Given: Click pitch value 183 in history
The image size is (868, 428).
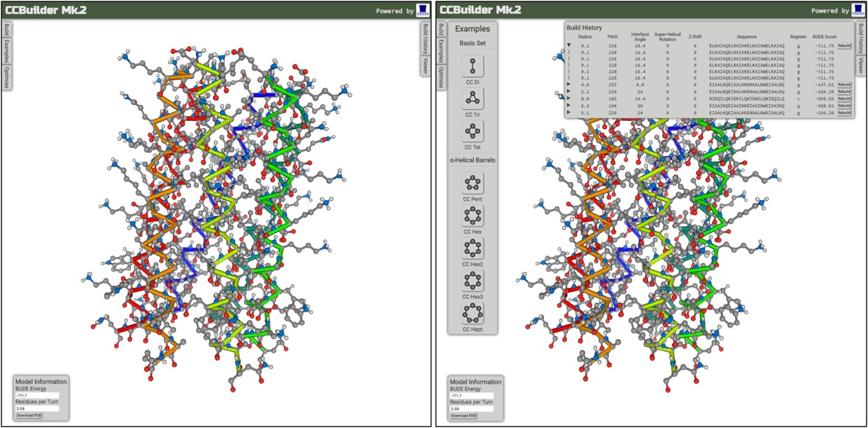Looking at the screenshot, I should point(612,99).
